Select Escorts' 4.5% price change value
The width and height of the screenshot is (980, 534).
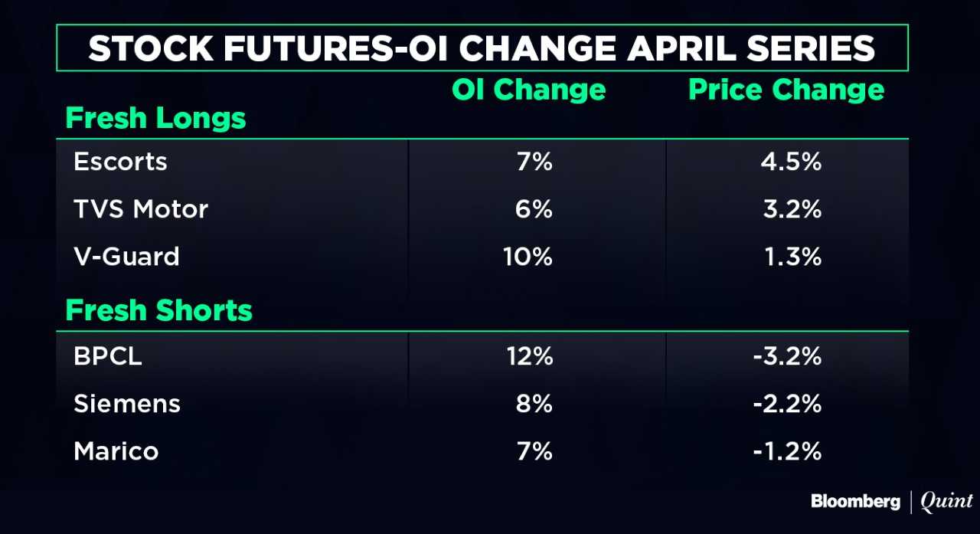(792, 162)
